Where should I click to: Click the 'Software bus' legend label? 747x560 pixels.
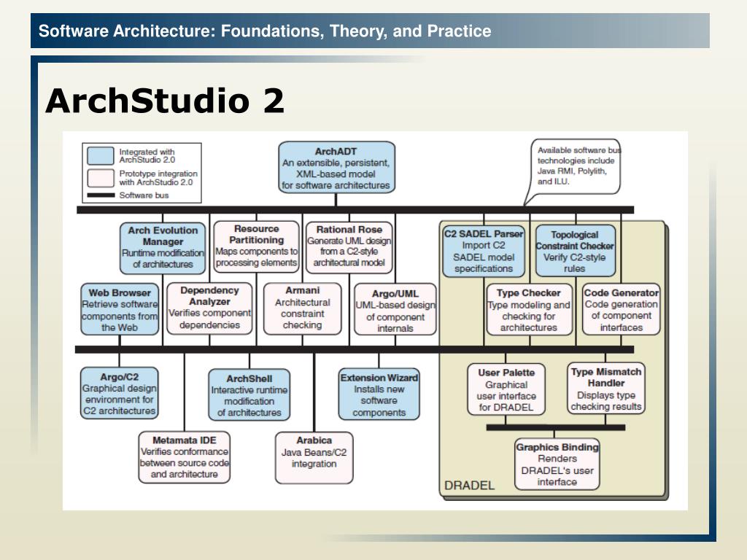(x=144, y=195)
